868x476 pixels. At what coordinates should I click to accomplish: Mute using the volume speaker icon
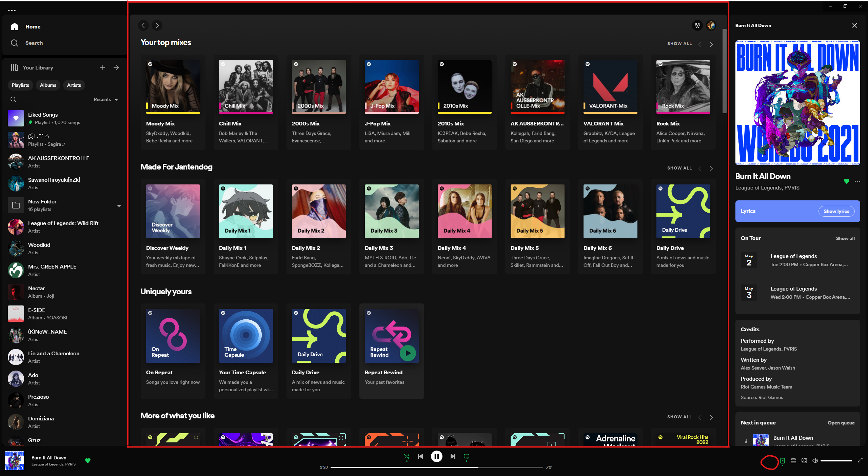[815, 461]
